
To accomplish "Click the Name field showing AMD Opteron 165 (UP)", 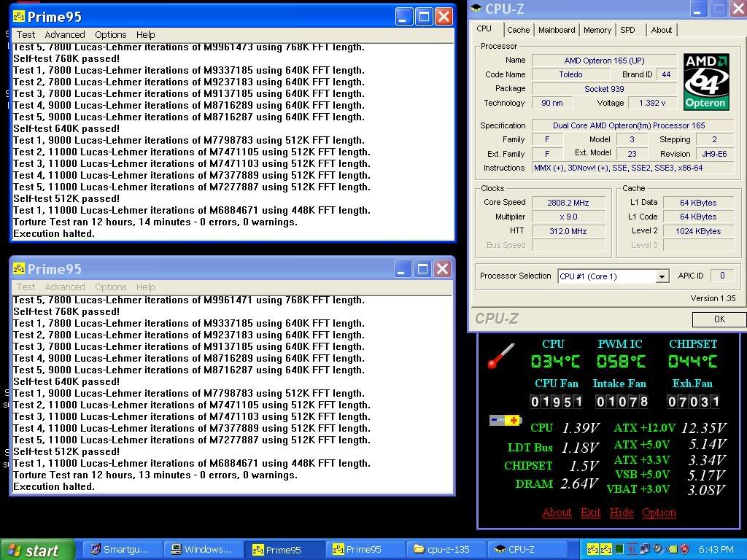I will pyautogui.click(x=604, y=61).
